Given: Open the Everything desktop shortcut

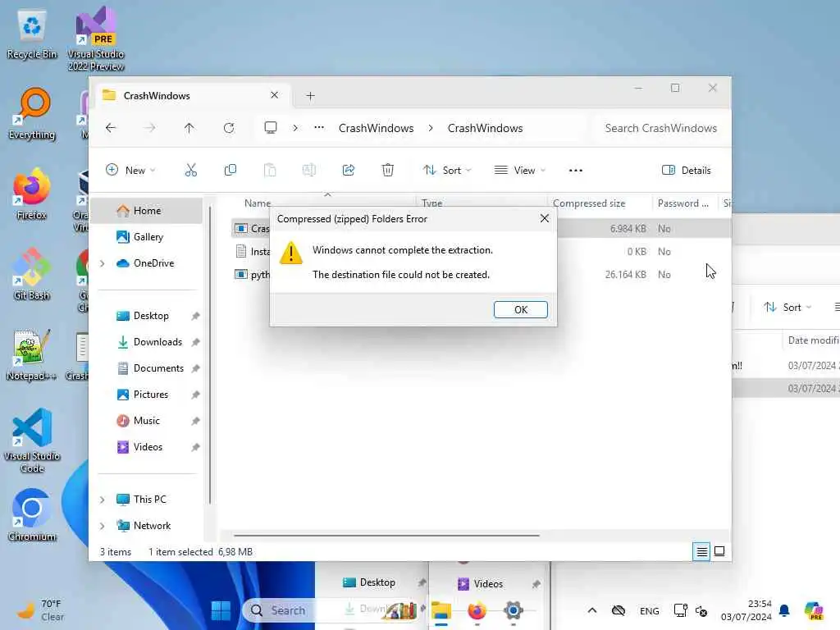Looking at the screenshot, I should tap(32, 114).
